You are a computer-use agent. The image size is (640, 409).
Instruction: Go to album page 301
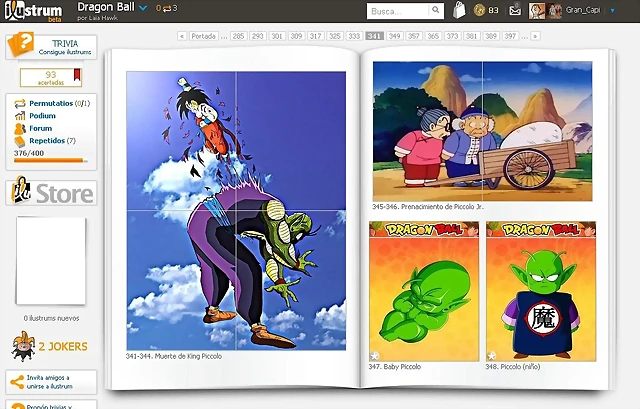pos(277,36)
